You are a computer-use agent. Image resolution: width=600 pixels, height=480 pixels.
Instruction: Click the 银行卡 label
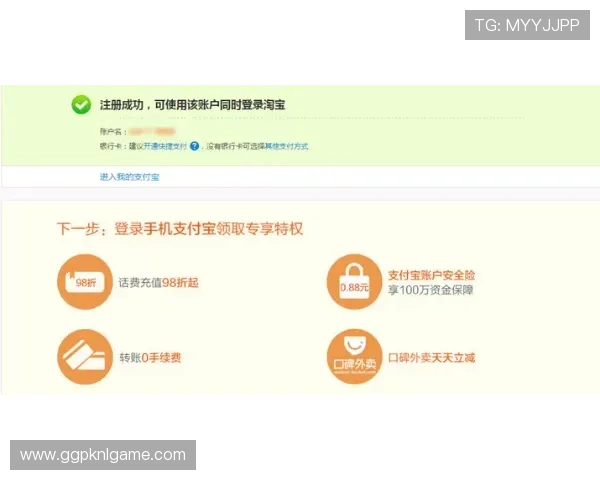[113, 146]
